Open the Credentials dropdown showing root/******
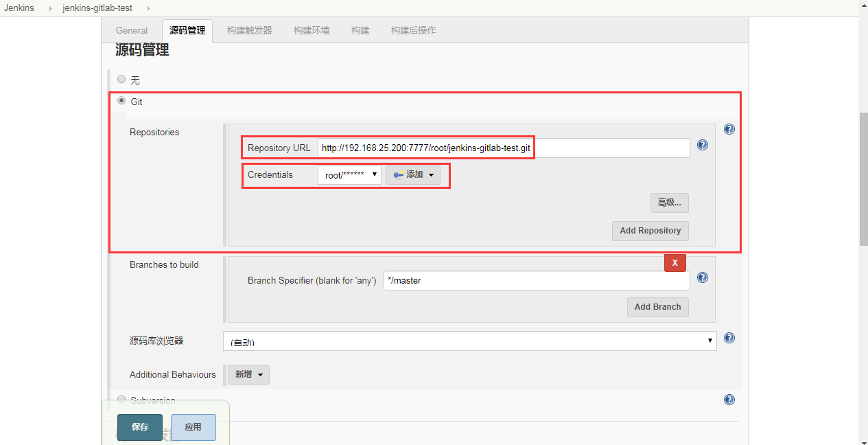Viewport: 868px width, 445px height. tap(349, 174)
